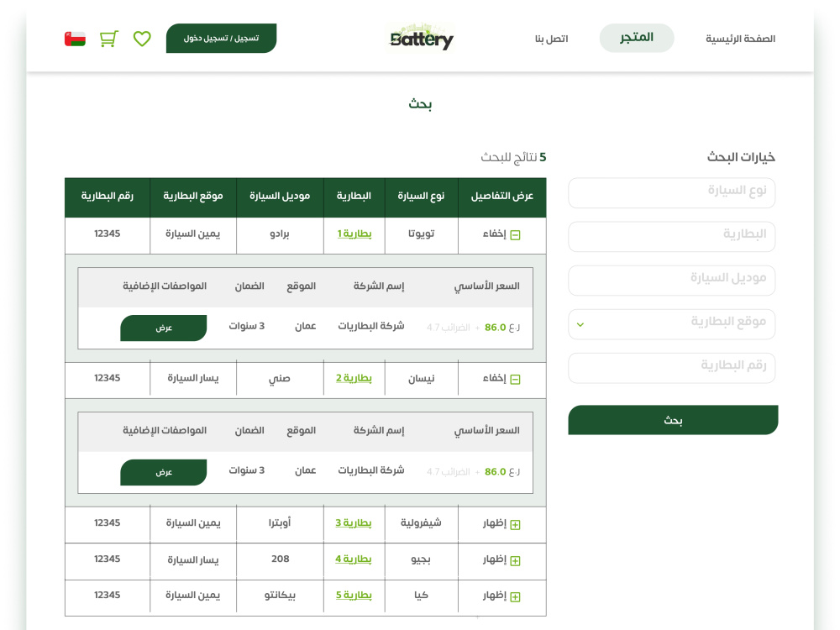This screenshot has width=840, height=630.
Task: Click عرض button in the بطارية 2 details
Action: 164,472
